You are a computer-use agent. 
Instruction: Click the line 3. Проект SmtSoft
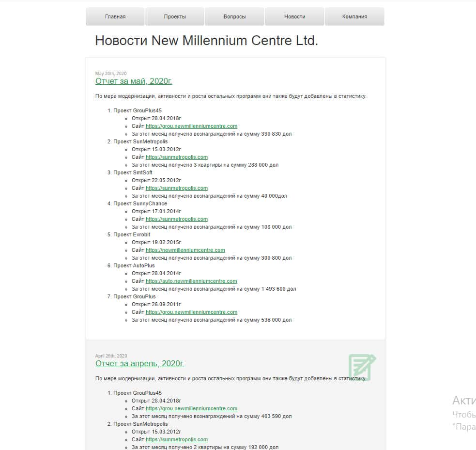coord(130,172)
